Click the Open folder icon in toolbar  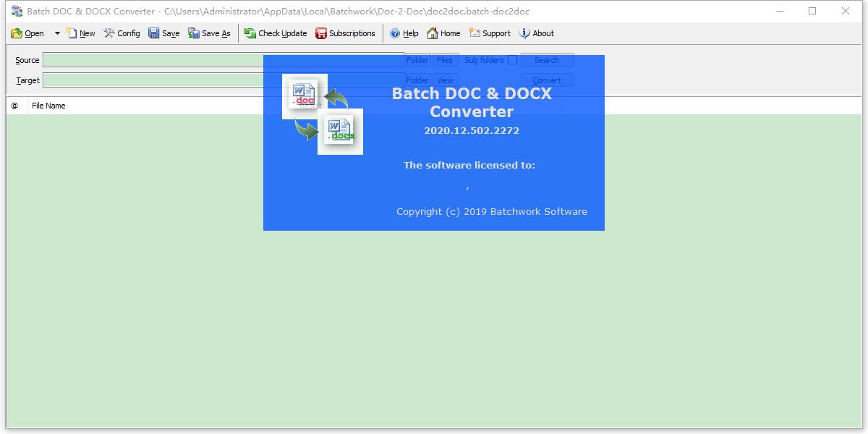pos(17,33)
